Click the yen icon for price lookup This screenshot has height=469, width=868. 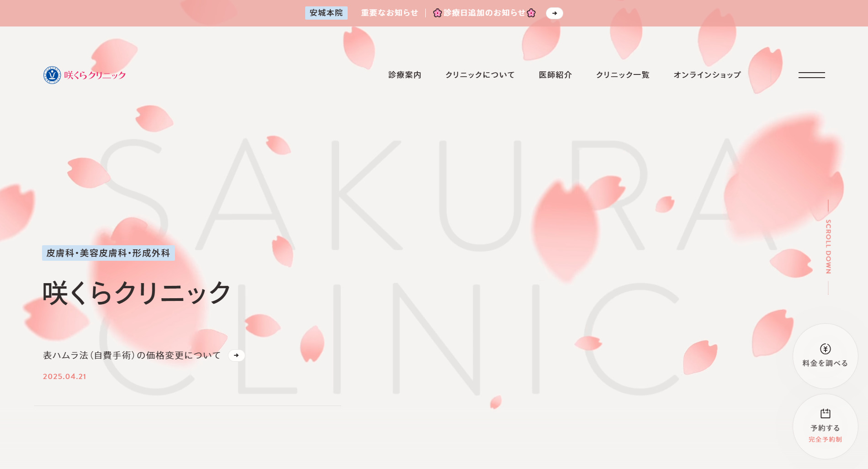click(825, 349)
